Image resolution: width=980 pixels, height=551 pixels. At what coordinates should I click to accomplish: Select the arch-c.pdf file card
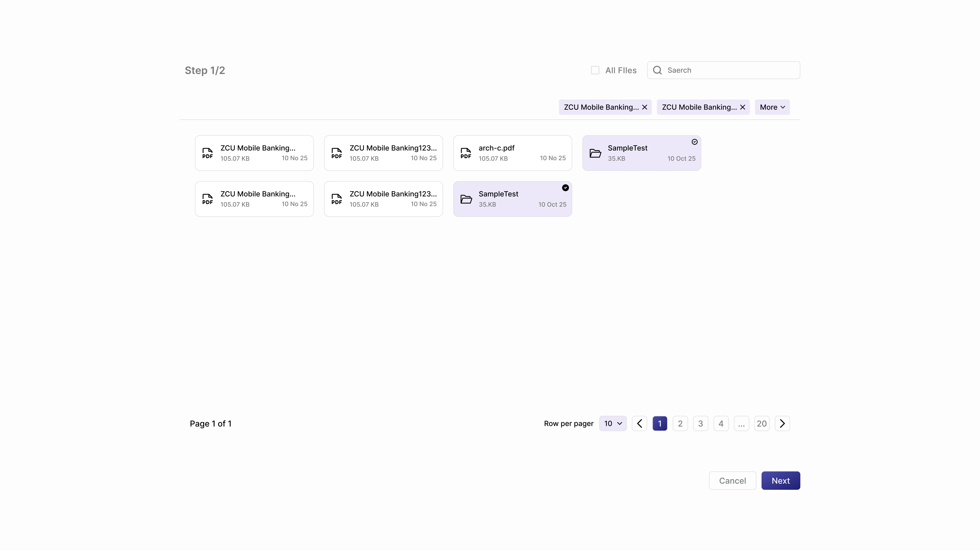point(512,153)
